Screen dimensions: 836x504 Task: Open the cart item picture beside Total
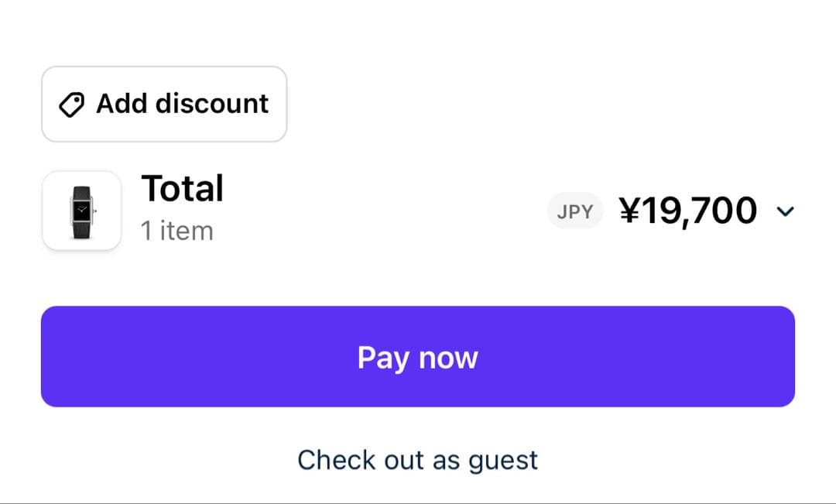point(81,211)
